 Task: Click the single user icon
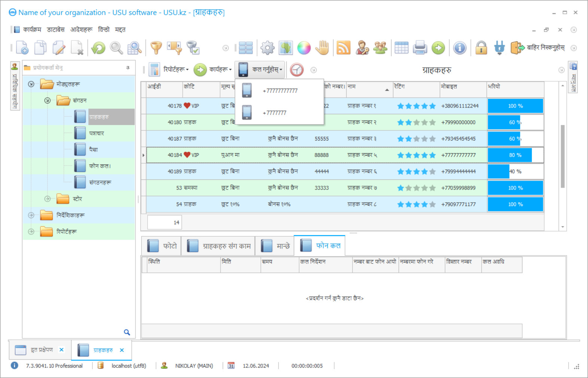coord(362,48)
